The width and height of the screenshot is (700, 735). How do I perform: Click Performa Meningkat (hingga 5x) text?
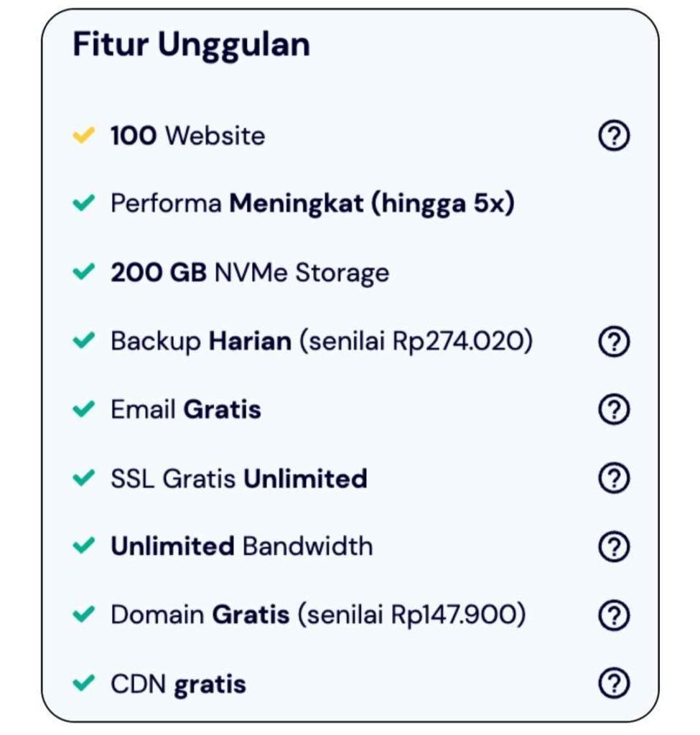pyautogui.click(x=313, y=204)
